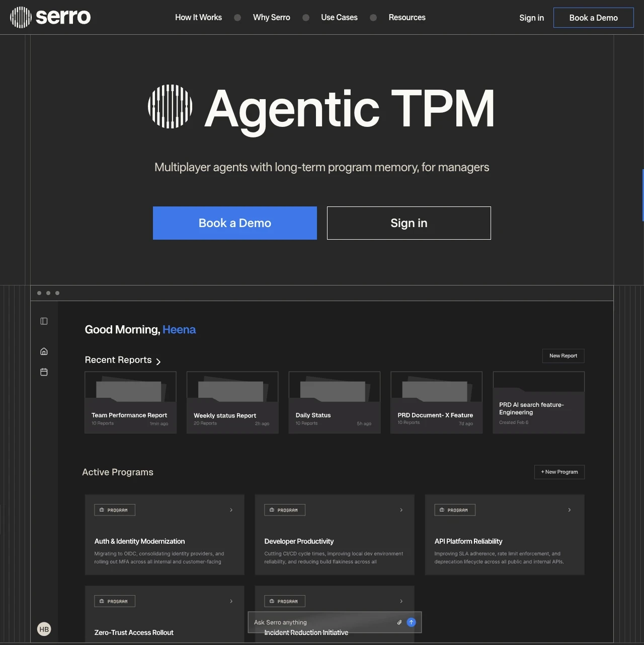644x645 pixels.
Task: Click the PROGRAM tag on Developer Productivity card
Action: [285, 510]
